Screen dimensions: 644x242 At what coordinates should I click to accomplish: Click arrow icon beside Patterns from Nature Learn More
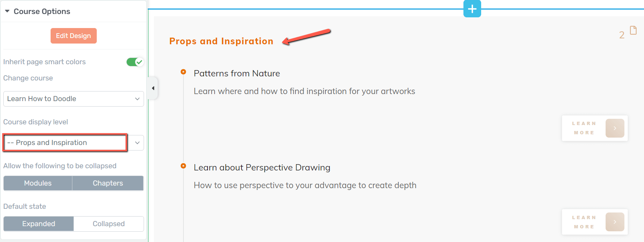[615, 128]
